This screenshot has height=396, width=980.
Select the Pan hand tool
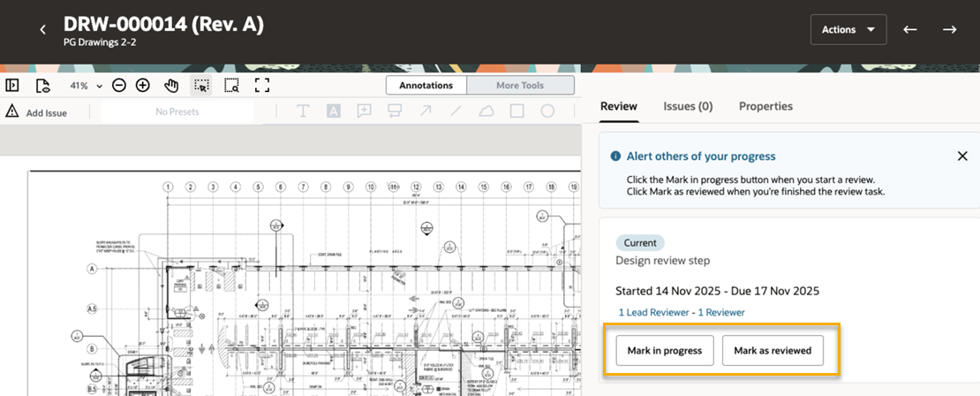coord(171,86)
